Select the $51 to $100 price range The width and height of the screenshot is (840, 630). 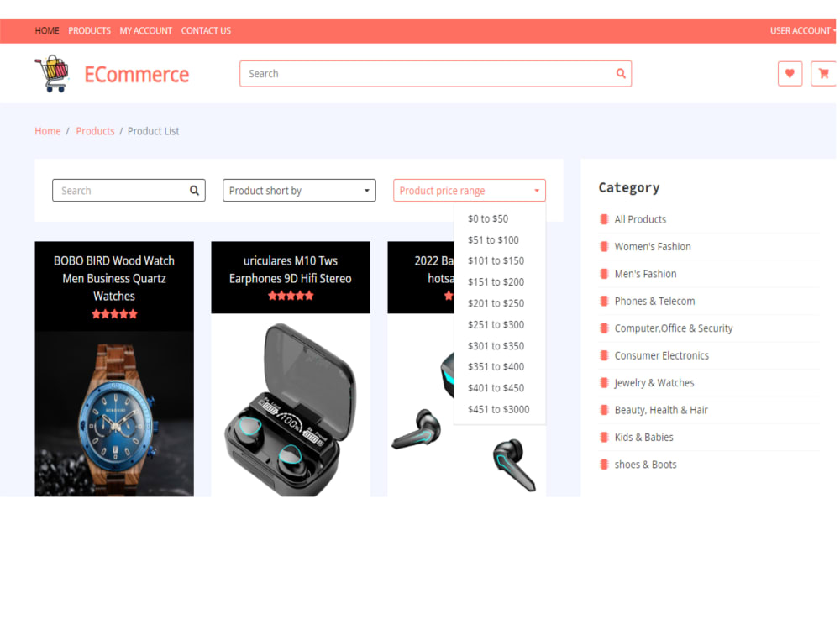tap(493, 240)
